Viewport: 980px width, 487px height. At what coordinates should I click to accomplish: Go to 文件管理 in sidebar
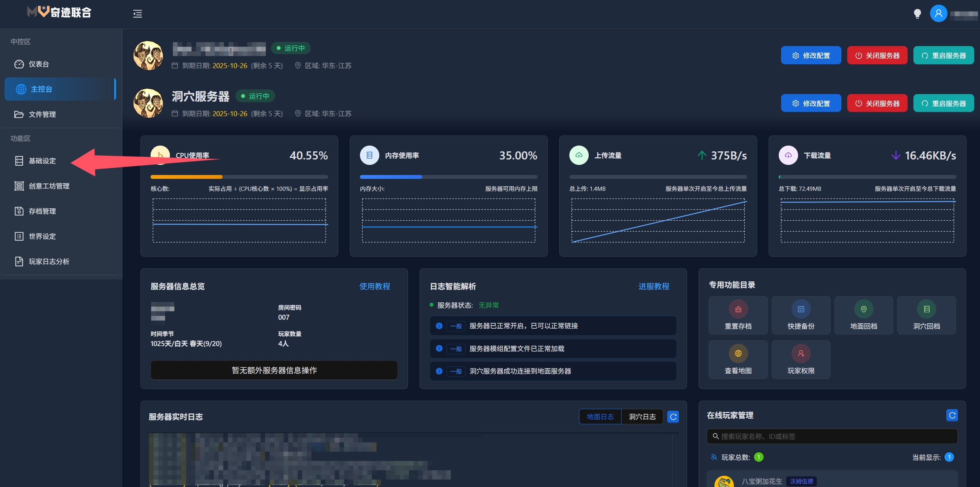click(42, 115)
